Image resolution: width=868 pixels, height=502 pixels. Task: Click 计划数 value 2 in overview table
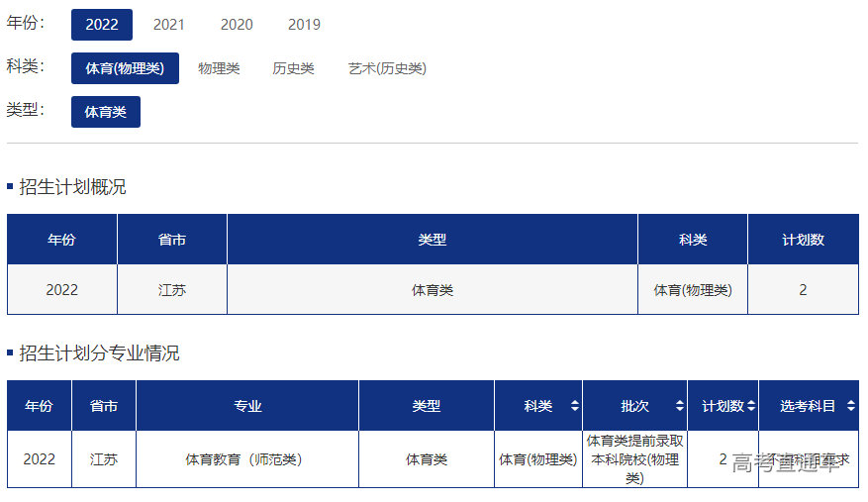tap(803, 290)
